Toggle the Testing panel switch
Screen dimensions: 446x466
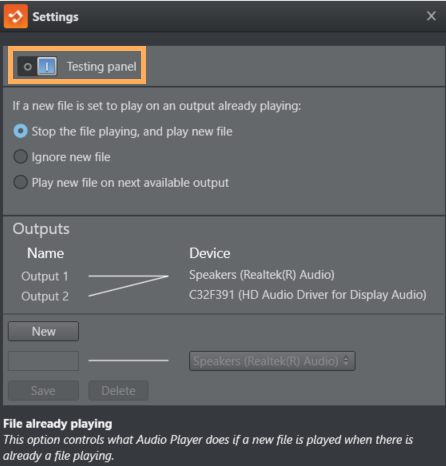point(37,66)
